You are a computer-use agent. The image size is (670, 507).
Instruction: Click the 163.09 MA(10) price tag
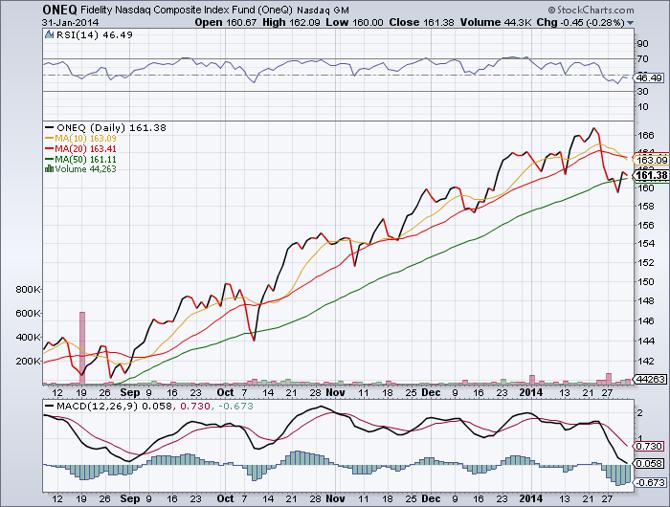[651, 161]
